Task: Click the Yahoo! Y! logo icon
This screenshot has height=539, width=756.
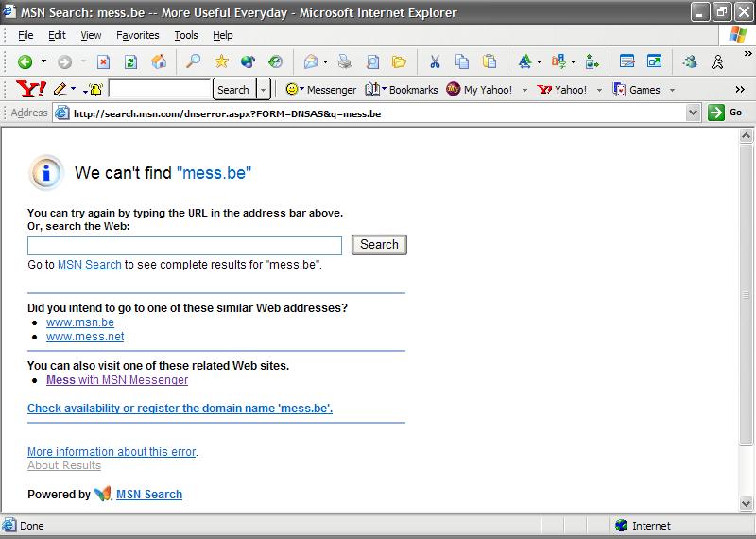Action: (31, 90)
